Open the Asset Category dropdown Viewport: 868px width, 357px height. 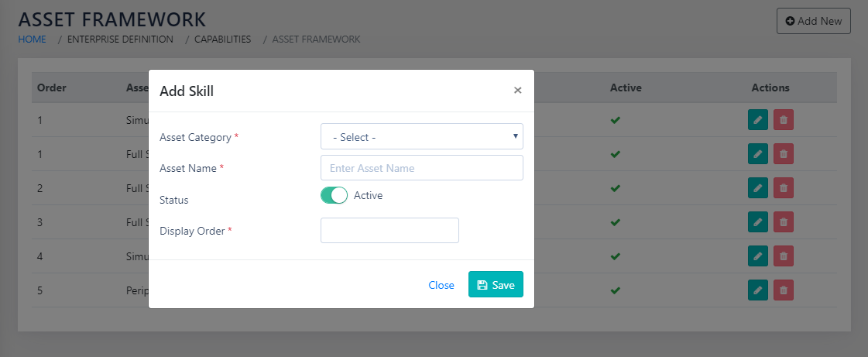click(421, 137)
